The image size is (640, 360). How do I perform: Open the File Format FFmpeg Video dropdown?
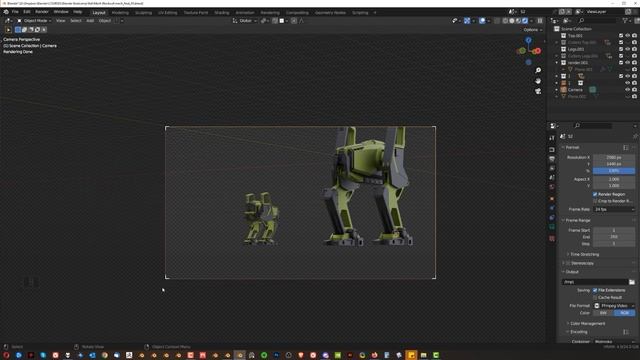614,306
